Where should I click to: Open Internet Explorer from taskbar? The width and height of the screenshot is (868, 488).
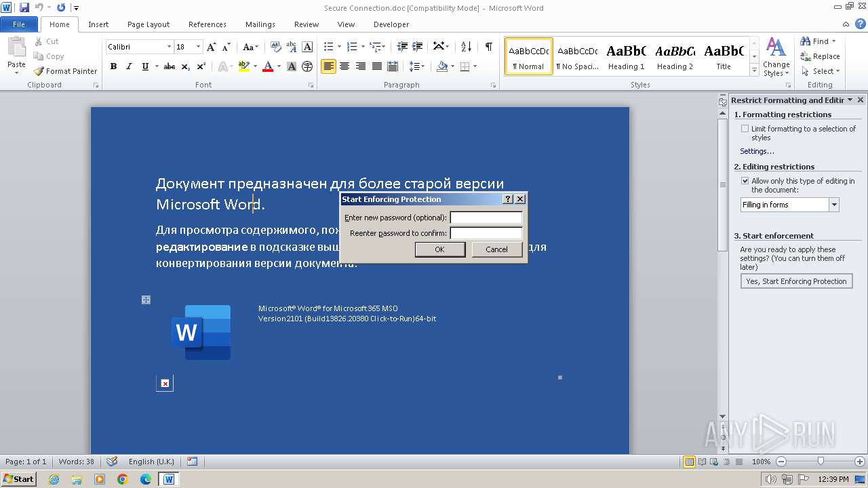click(54, 479)
